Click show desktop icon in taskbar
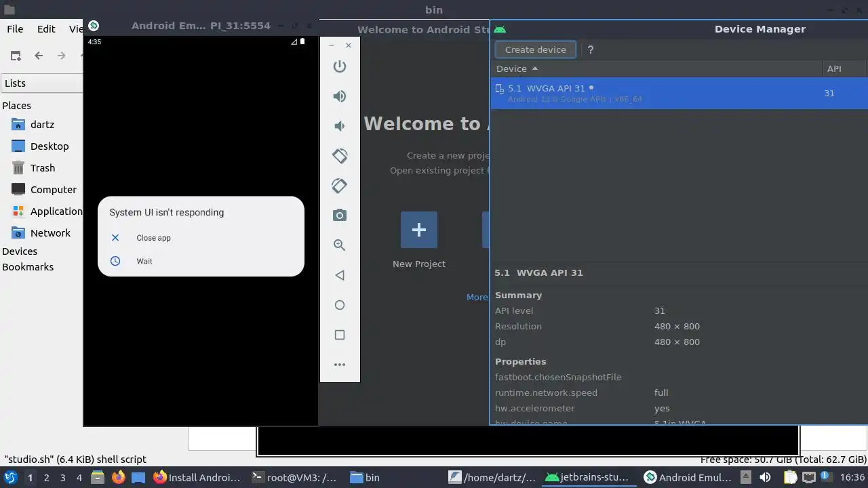The image size is (868, 488). [x=138, y=477]
